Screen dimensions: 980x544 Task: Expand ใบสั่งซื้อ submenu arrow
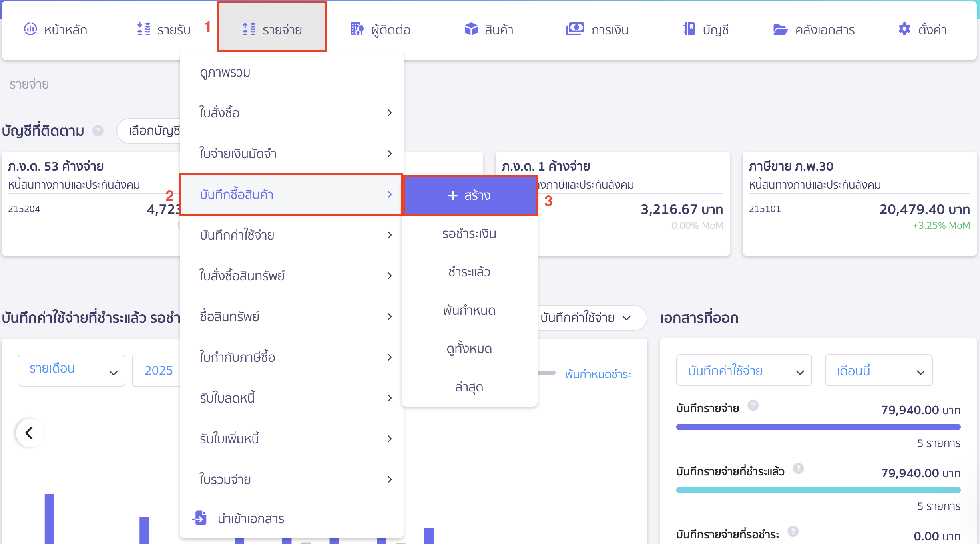coord(390,113)
